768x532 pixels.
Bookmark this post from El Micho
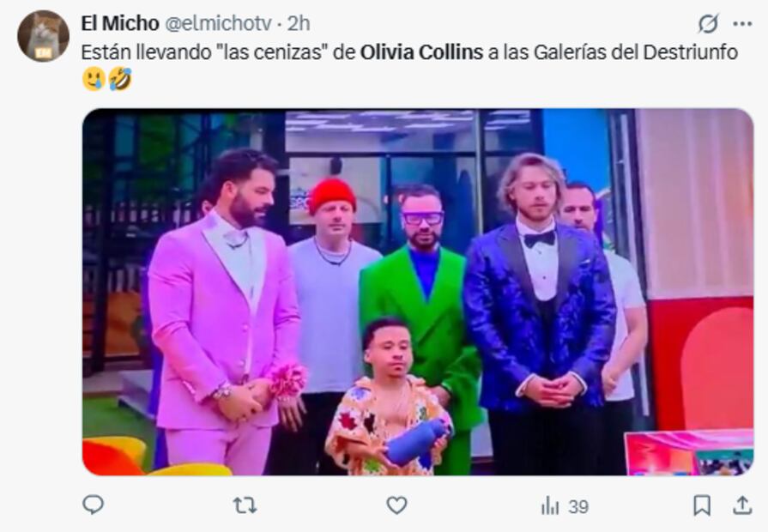[702, 505]
